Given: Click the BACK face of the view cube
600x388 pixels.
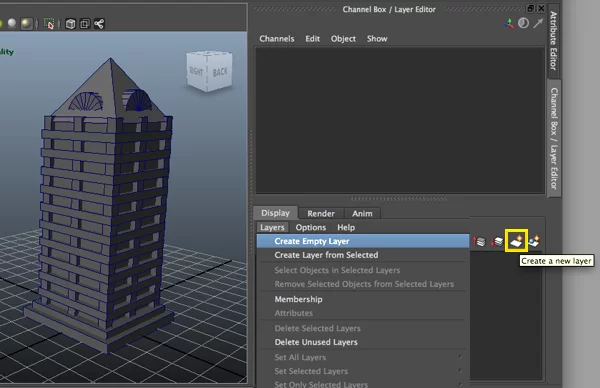Looking at the screenshot, I should pyautogui.click(x=220, y=72).
